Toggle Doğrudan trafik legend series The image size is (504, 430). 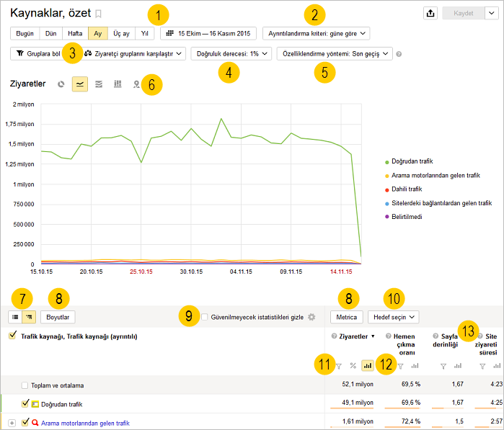click(409, 161)
